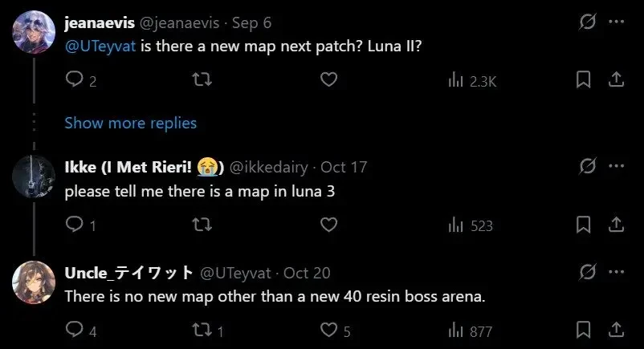Open more options on Ikke's tweet
Viewport: 644px width, 349px height.
point(616,166)
